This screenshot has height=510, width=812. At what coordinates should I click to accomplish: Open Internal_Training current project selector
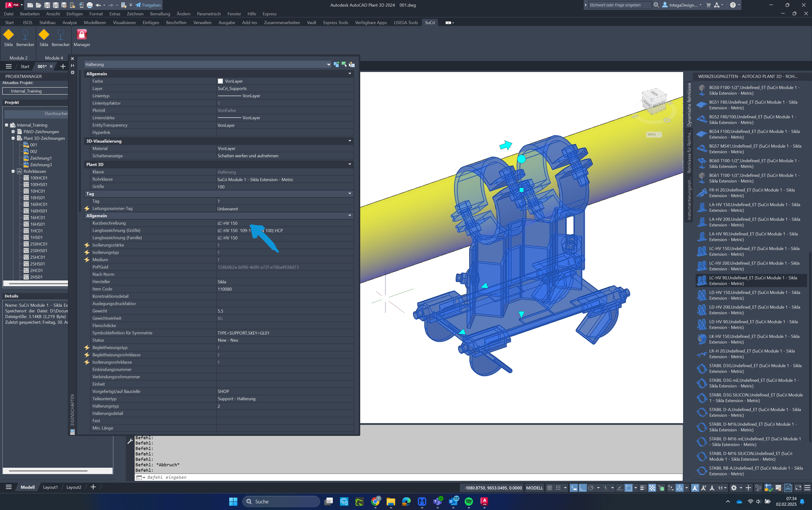35,91
